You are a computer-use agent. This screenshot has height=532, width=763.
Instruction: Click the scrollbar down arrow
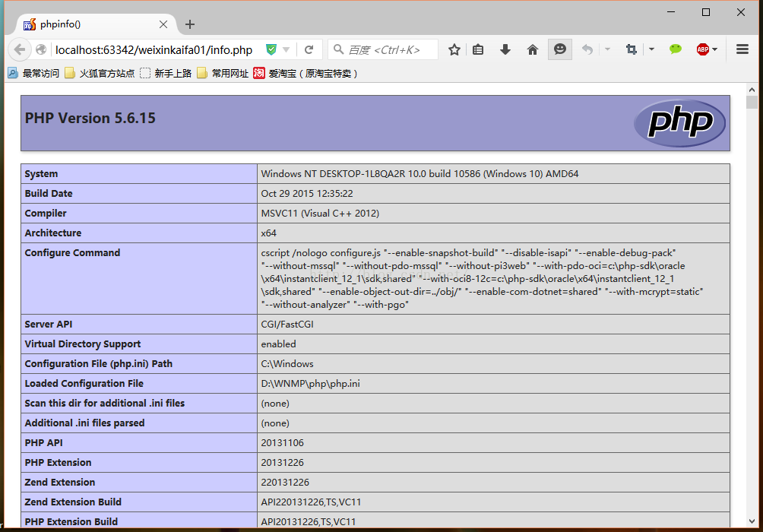click(752, 521)
